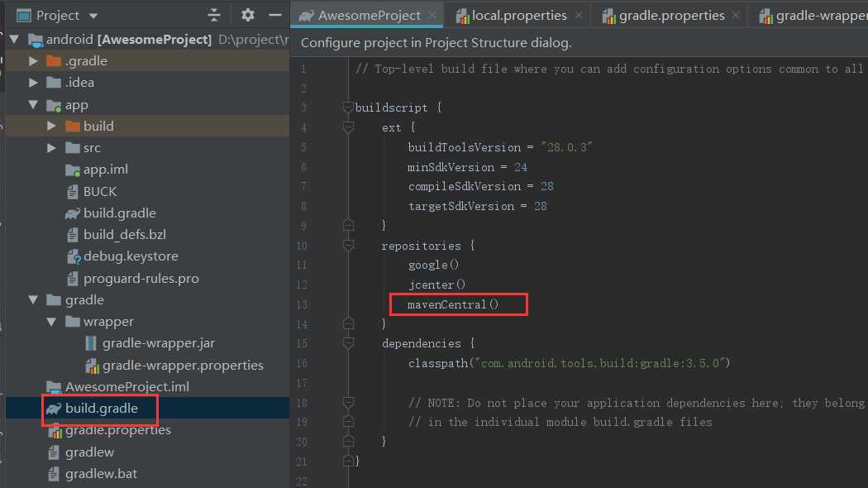Screen dimensions: 868x488
Task: Fold the buildscript block at line 3
Action: pyautogui.click(x=348, y=108)
